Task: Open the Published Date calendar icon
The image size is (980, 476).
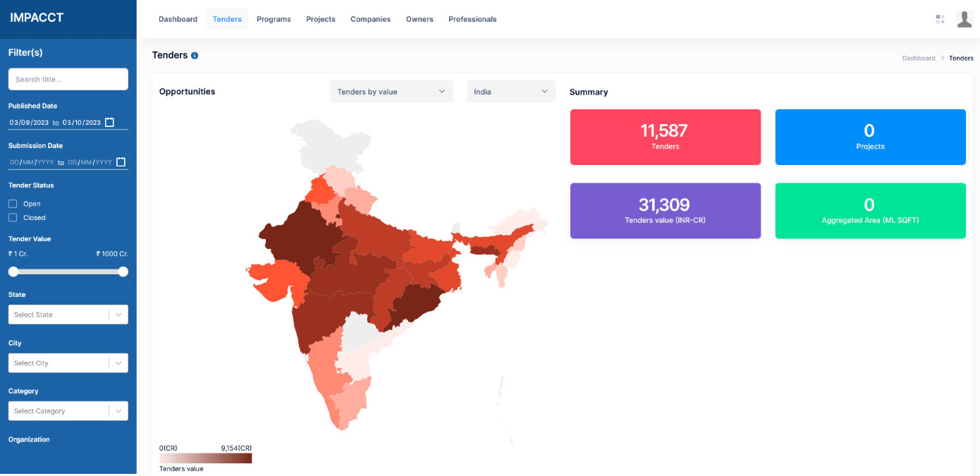Action: [110, 122]
